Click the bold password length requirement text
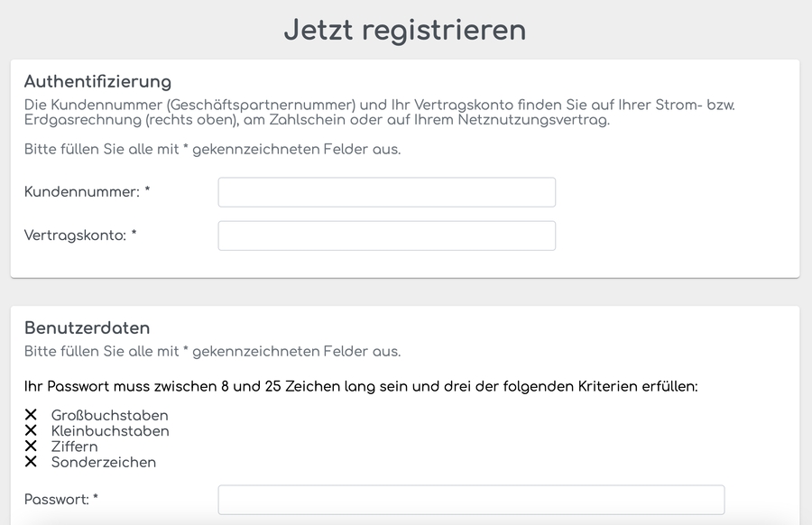The image size is (812, 525). tap(361, 386)
